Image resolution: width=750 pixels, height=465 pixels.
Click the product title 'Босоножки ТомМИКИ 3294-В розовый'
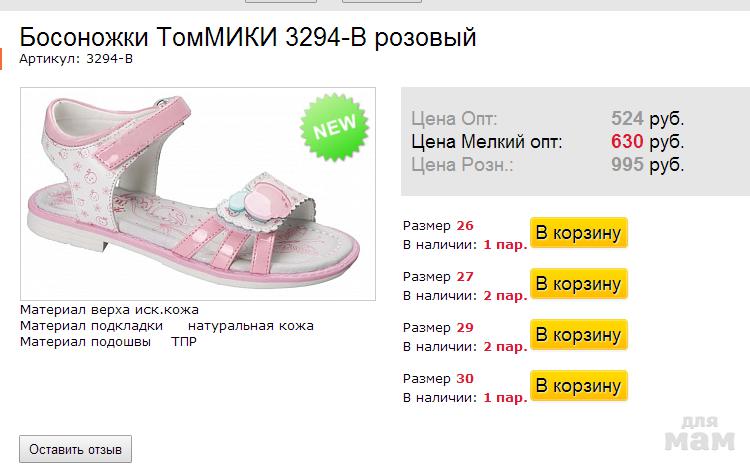(x=248, y=38)
